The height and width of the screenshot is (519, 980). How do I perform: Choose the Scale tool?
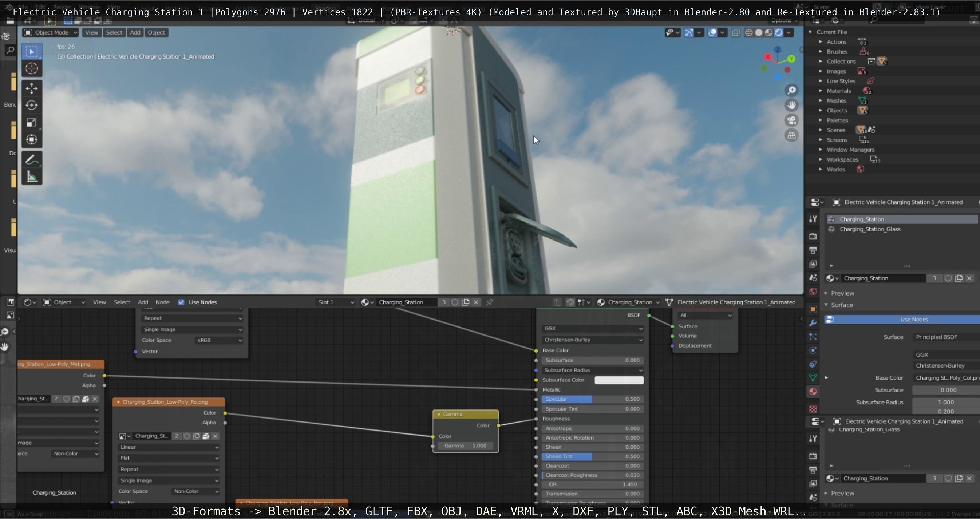[32, 122]
